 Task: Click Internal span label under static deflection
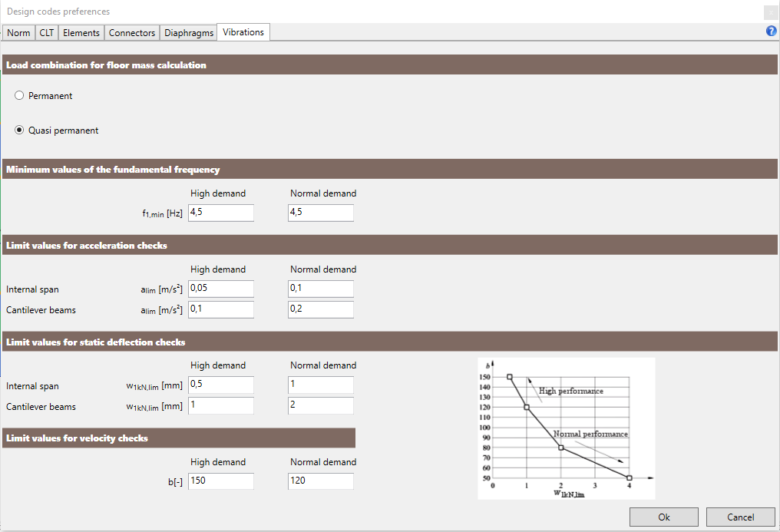point(32,386)
